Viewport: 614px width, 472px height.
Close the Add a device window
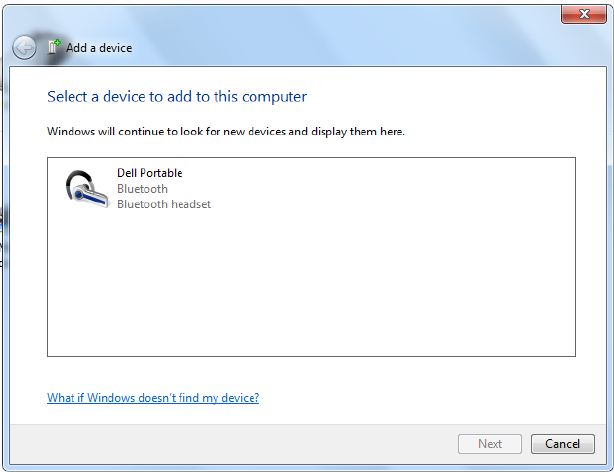(x=576, y=14)
